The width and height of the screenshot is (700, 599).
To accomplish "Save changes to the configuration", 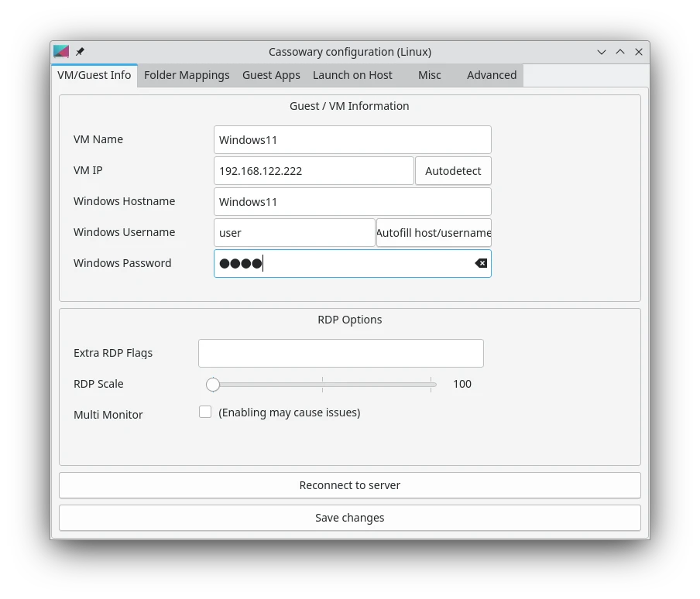I will click(x=350, y=518).
